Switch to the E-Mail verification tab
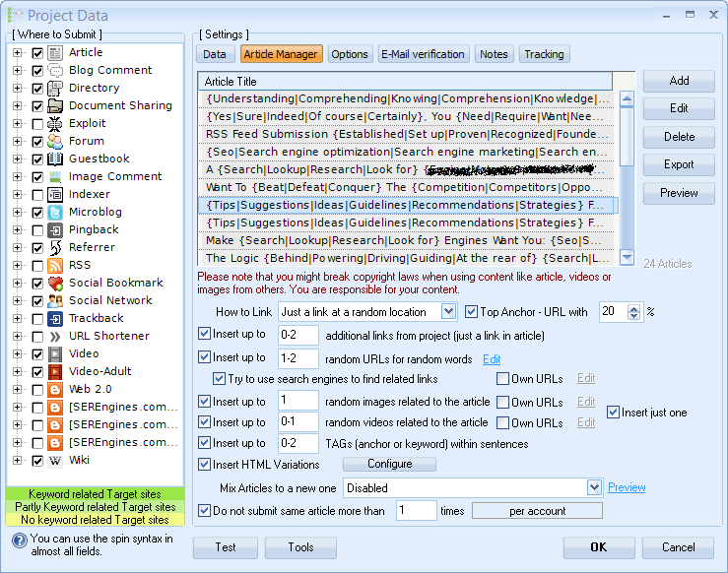 tap(422, 54)
